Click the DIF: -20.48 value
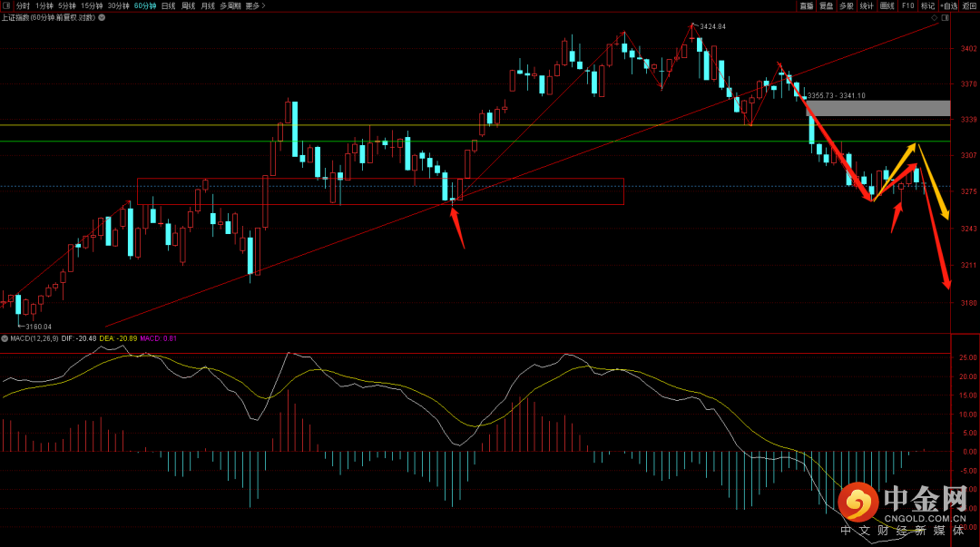Viewport: 980px width, 547px height. coord(79,338)
